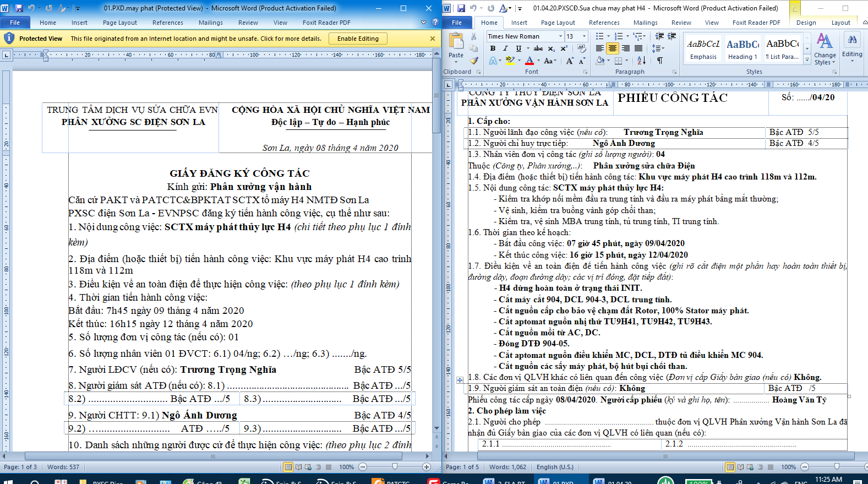The width and height of the screenshot is (868, 484).
Task: Open the Page Layout tab in the right window
Action: [558, 23]
